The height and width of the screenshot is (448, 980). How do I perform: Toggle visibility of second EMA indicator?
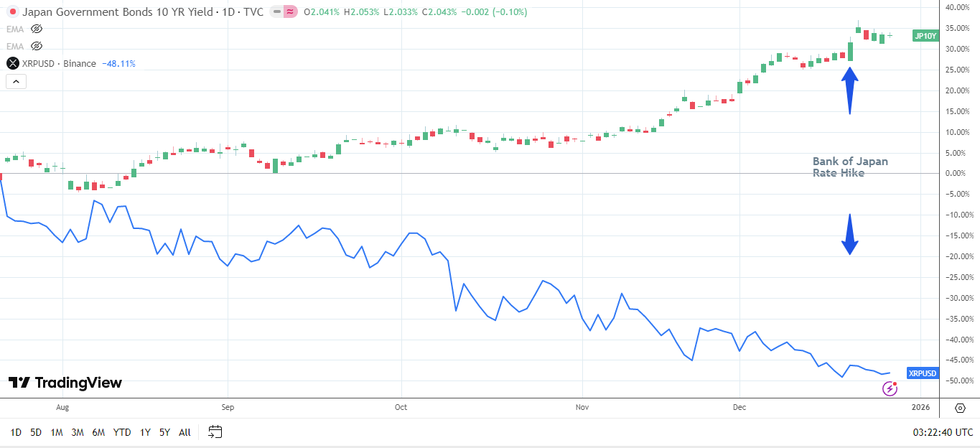pyautogui.click(x=37, y=46)
